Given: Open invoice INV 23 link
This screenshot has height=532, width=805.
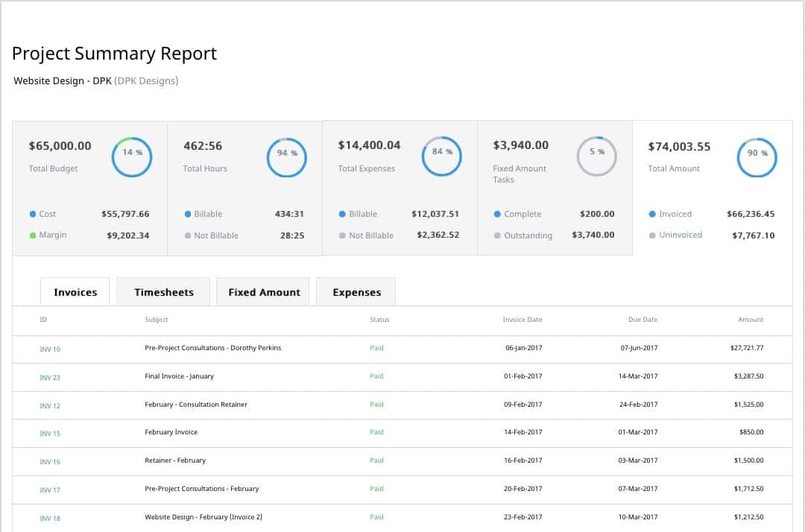Looking at the screenshot, I should tap(50, 378).
